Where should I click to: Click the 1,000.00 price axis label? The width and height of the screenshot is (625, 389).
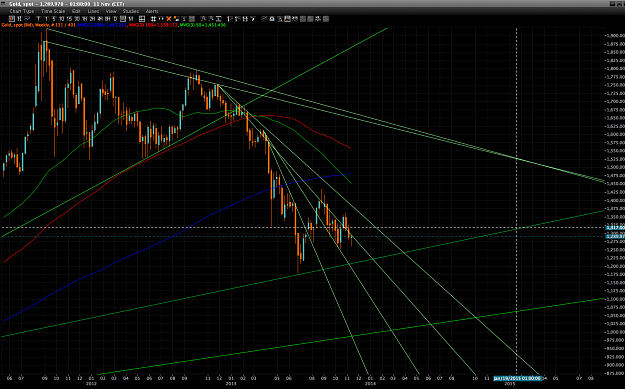(x=616, y=332)
